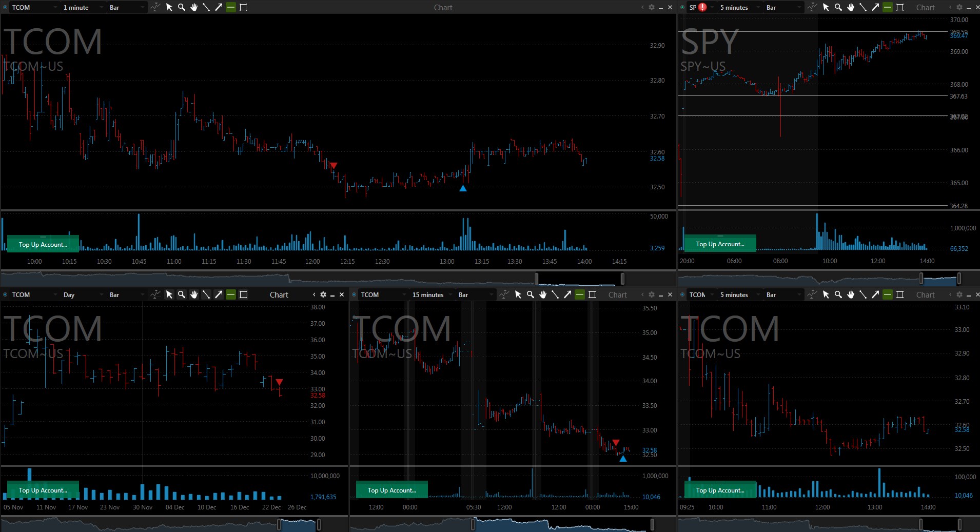Select the rectangle tool in TCOM 1 minute chart

pos(243,7)
